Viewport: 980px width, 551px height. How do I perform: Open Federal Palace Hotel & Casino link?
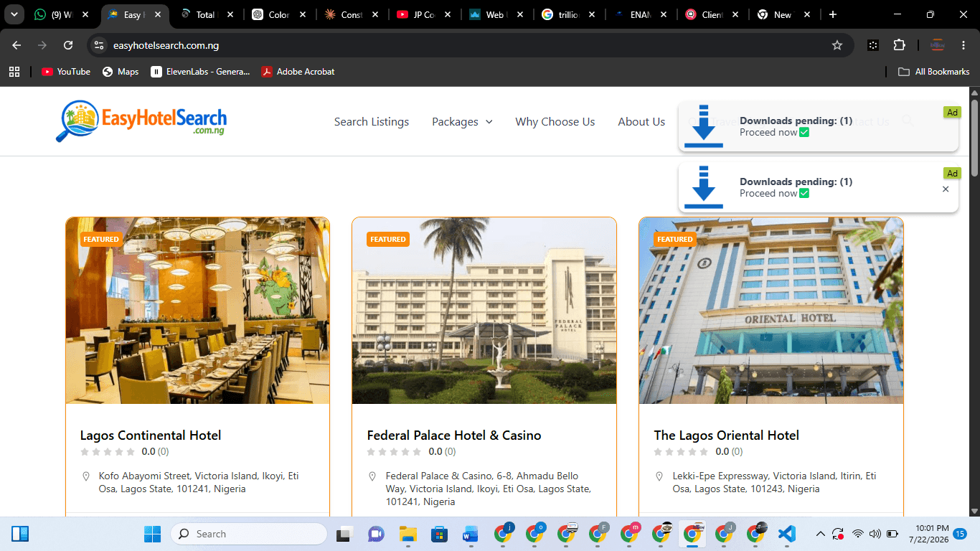pyautogui.click(x=454, y=435)
